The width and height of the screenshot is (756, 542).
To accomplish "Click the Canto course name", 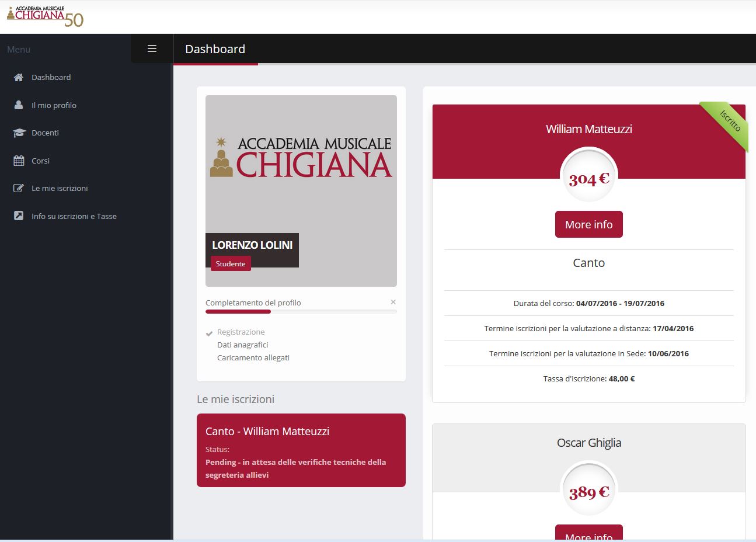I will click(x=588, y=263).
